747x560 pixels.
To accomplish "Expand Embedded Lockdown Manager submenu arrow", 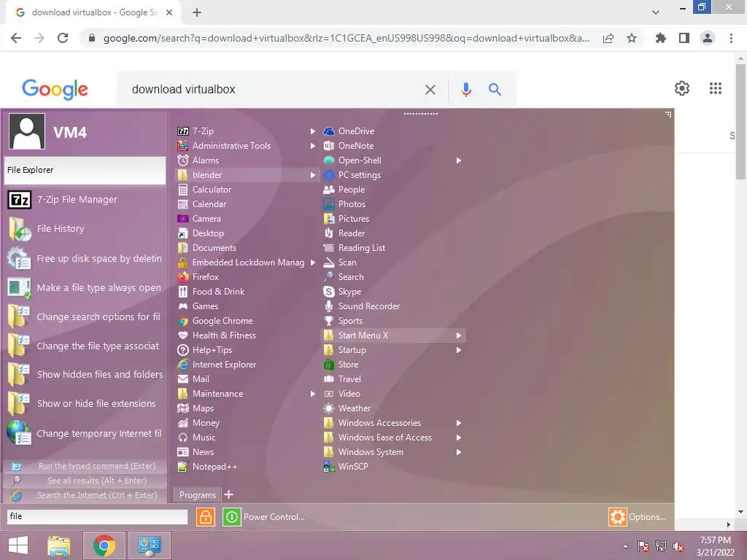I will point(312,262).
